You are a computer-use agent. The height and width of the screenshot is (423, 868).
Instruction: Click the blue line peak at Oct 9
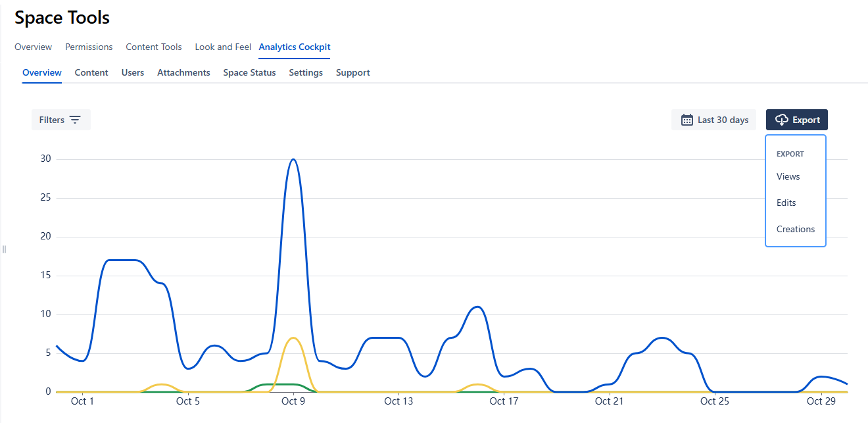click(x=293, y=159)
